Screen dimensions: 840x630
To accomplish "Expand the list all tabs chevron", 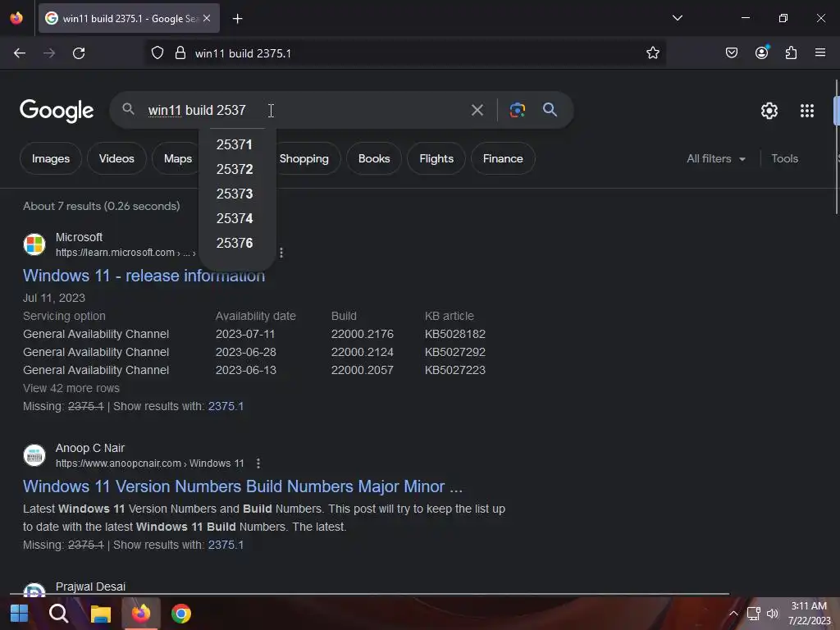I will [x=677, y=18].
